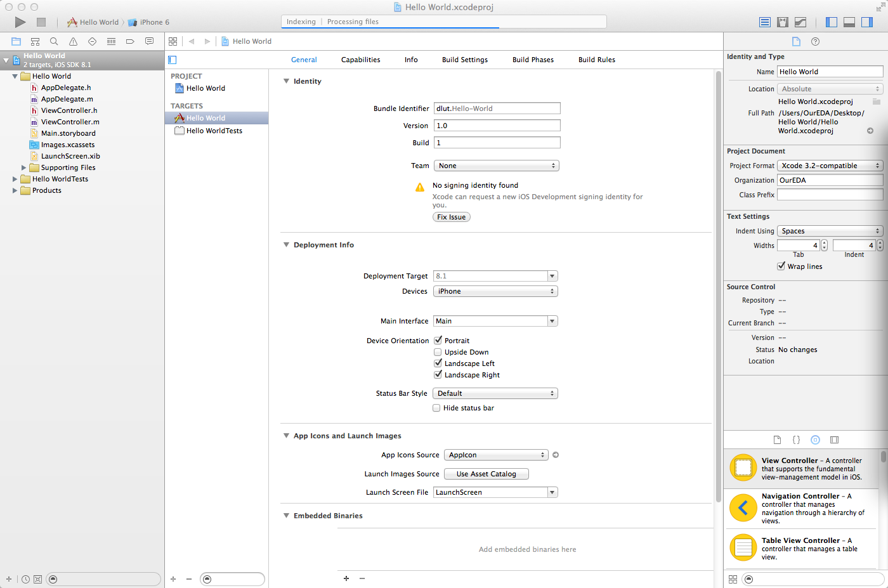
Task: Open AppIcon asset with arrow button
Action: pyautogui.click(x=556, y=455)
